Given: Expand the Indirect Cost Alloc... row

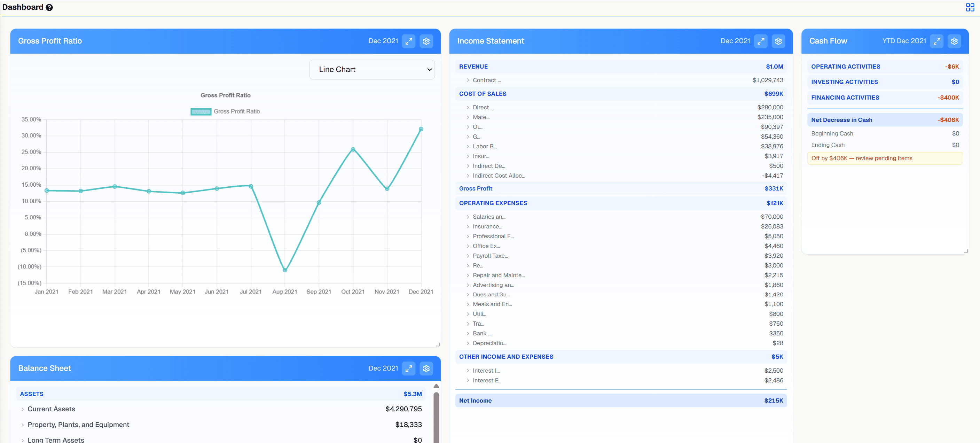Looking at the screenshot, I should pyautogui.click(x=468, y=176).
